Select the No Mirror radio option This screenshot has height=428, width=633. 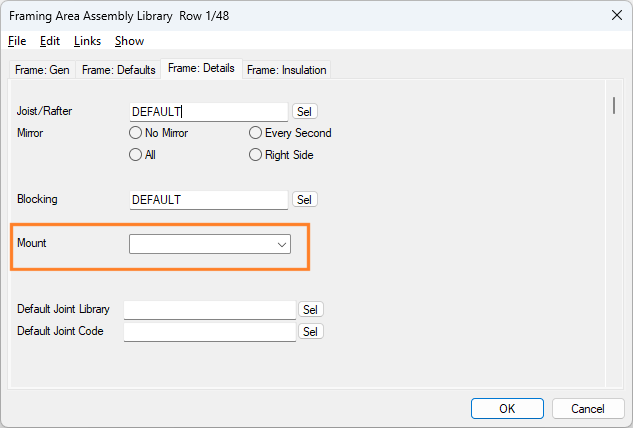pyautogui.click(x=136, y=133)
